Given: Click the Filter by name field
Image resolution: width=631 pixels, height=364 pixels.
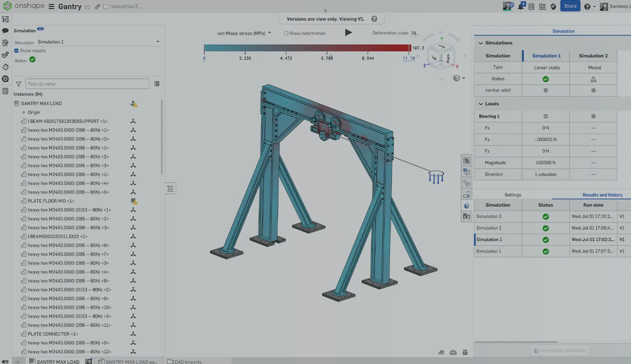Looking at the screenshot, I should point(88,84).
